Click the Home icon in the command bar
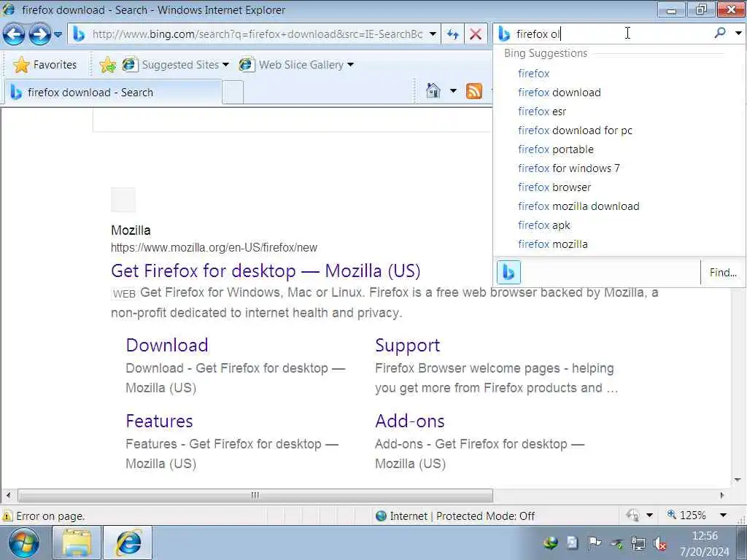The height and width of the screenshot is (560, 747). click(x=433, y=90)
